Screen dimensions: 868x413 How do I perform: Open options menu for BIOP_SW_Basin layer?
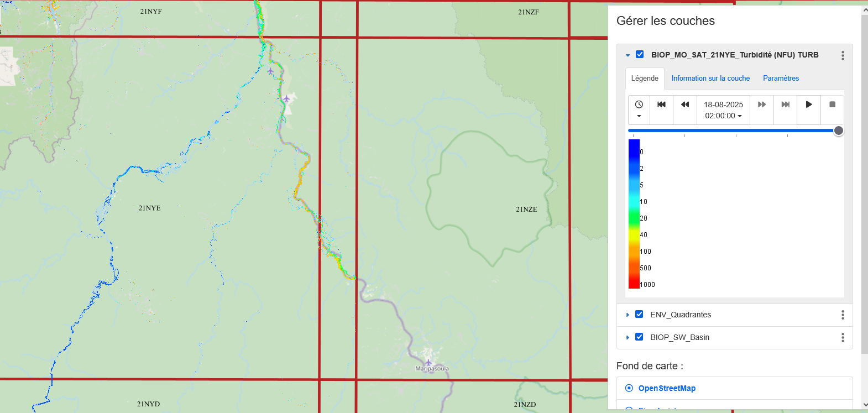(x=843, y=337)
